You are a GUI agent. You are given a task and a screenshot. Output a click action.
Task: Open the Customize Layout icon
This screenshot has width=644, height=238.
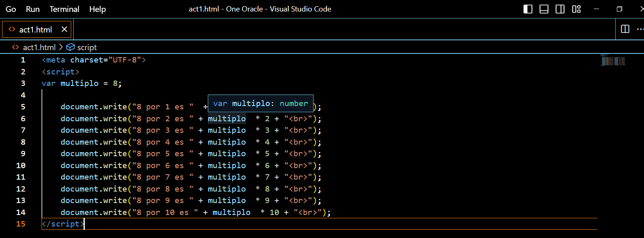577,9
